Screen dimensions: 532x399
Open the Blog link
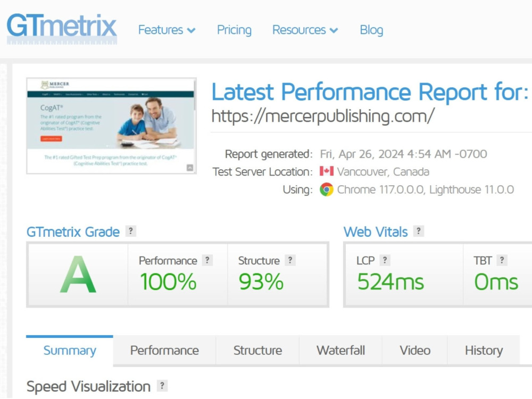[371, 30]
